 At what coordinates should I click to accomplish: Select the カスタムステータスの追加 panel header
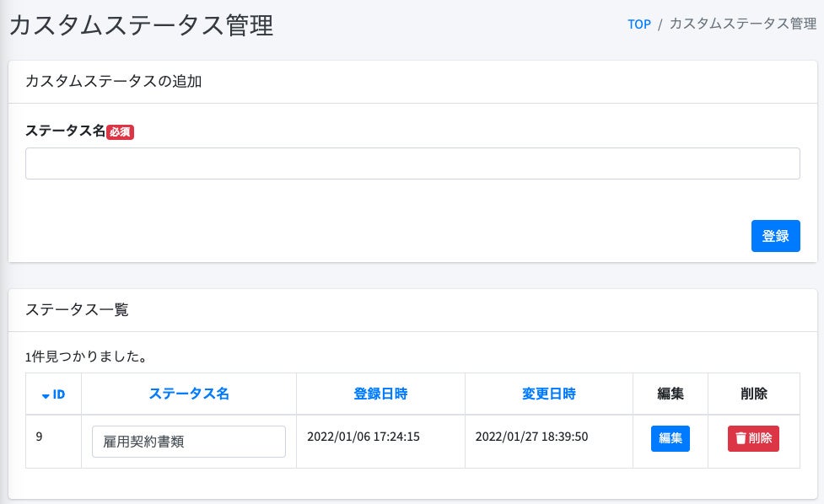[114, 82]
